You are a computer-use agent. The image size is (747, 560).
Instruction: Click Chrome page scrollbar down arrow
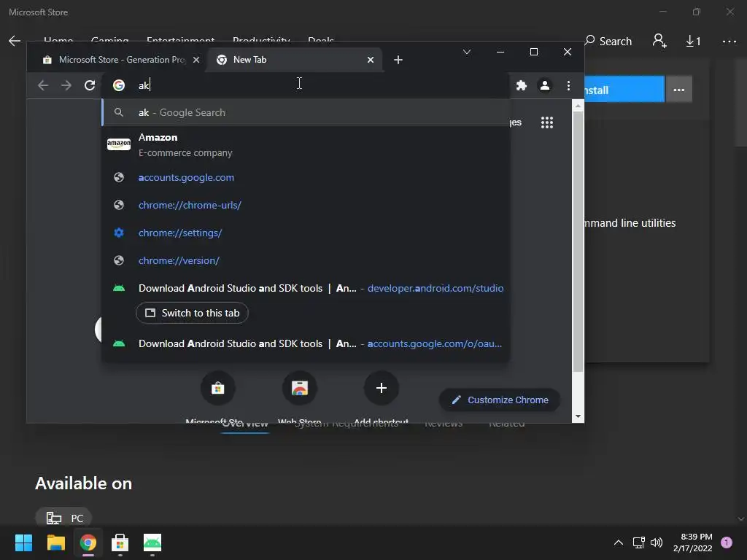[x=578, y=416]
